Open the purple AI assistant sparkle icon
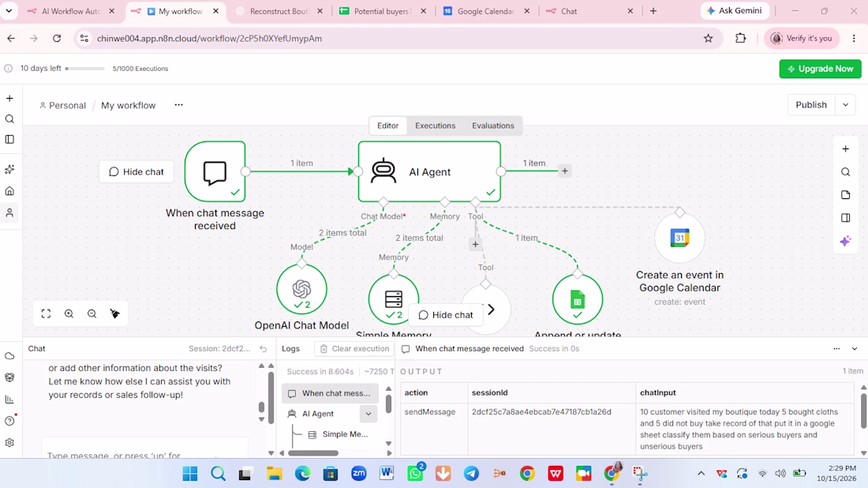 845,241
